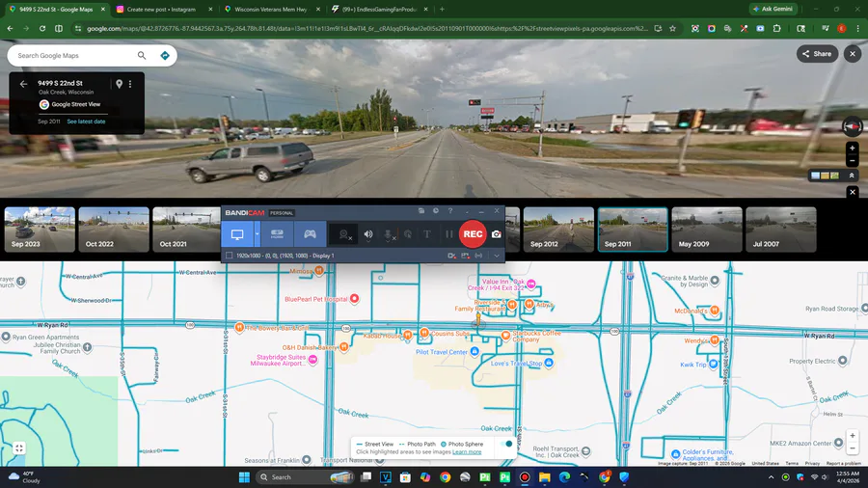Image resolution: width=868 pixels, height=488 pixels.
Task: Open Sep 2012 Street View thumbnail
Action: (x=558, y=230)
